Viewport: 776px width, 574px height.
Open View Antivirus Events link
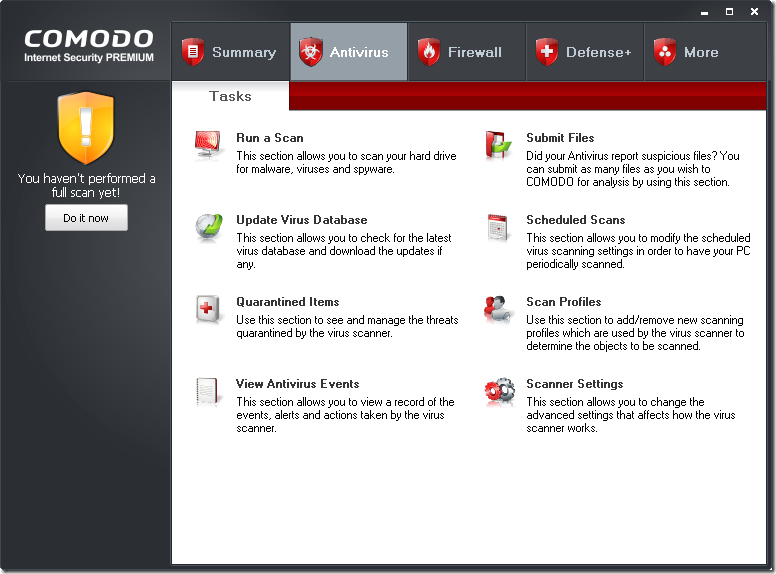(297, 384)
